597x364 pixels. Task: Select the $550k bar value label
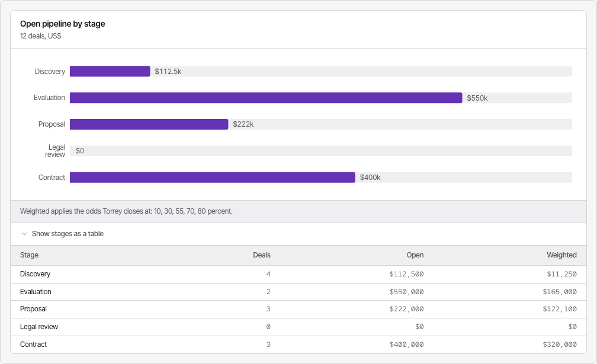coord(477,98)
